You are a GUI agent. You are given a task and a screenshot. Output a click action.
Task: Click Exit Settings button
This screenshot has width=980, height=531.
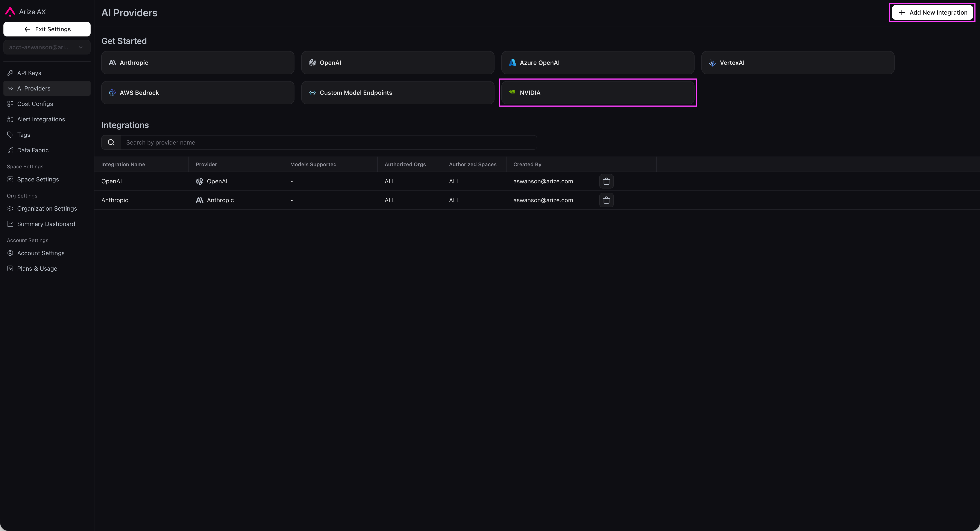[47, 29]
